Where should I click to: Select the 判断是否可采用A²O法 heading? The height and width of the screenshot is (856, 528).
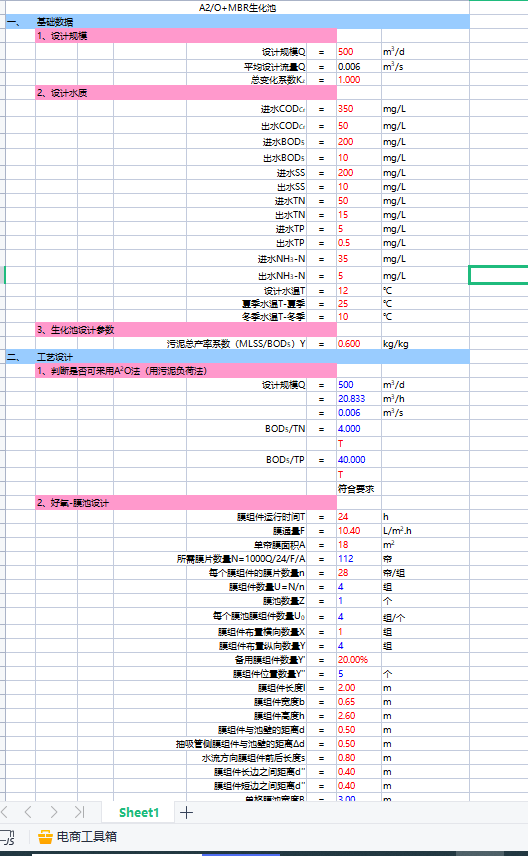click(186, 371)
